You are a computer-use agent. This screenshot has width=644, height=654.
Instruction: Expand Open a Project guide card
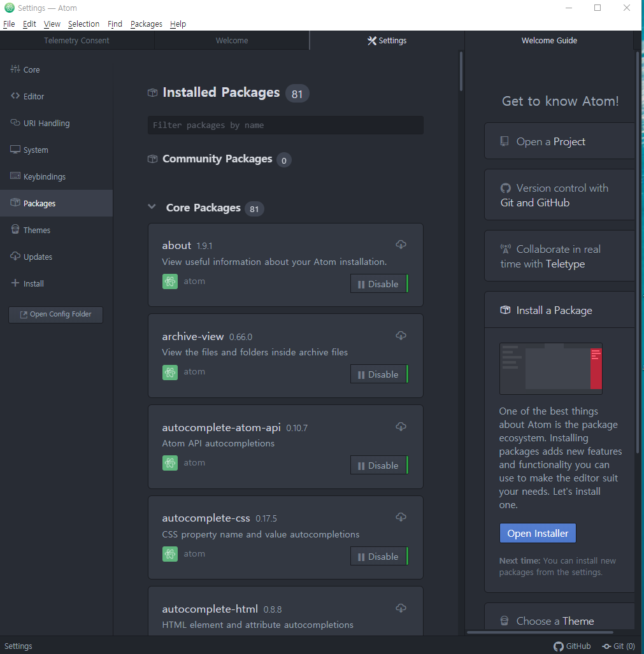(559, 141)
